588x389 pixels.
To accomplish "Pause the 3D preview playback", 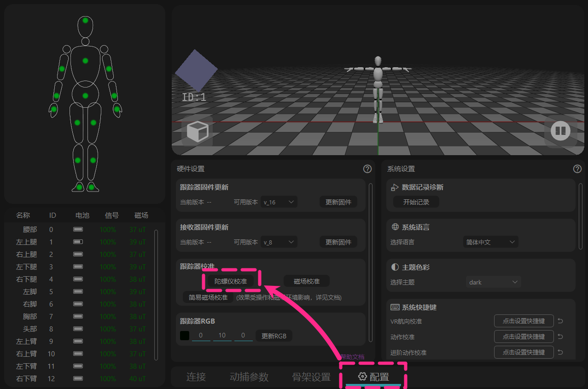I will coord(560,132).
